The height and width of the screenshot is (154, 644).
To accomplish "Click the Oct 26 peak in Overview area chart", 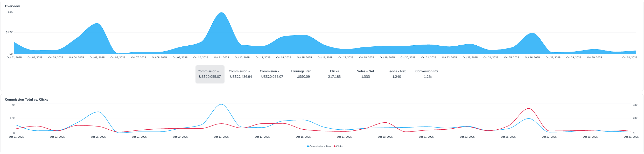I will (532, 33).
